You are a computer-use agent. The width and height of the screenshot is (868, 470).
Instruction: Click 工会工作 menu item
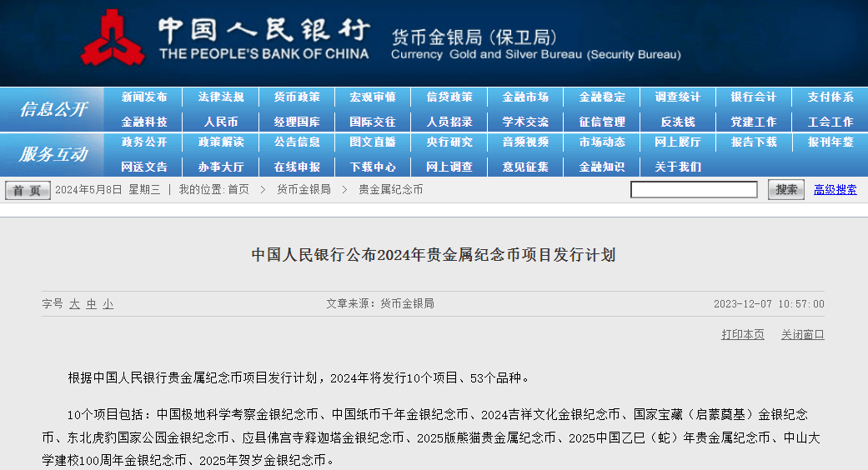[x=830, y=122]
